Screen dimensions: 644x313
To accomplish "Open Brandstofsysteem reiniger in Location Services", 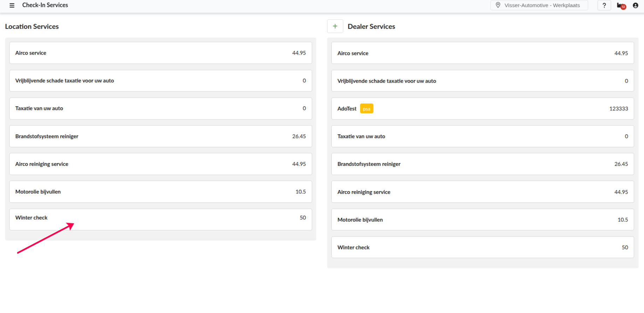I will [160, 136].
